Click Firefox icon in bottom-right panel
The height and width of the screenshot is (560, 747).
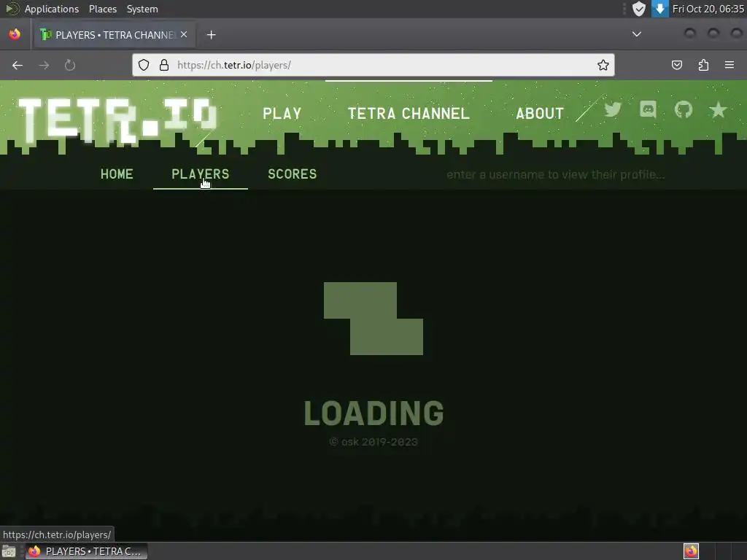point(691,551)
